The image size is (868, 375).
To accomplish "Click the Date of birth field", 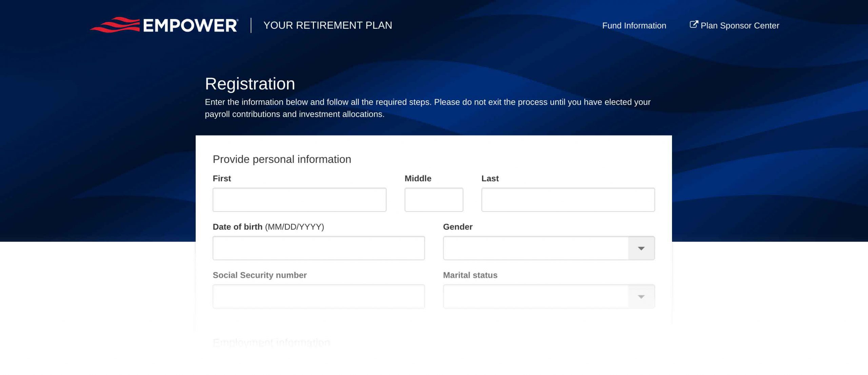I will pyautogui.click(x=318, y=248).
